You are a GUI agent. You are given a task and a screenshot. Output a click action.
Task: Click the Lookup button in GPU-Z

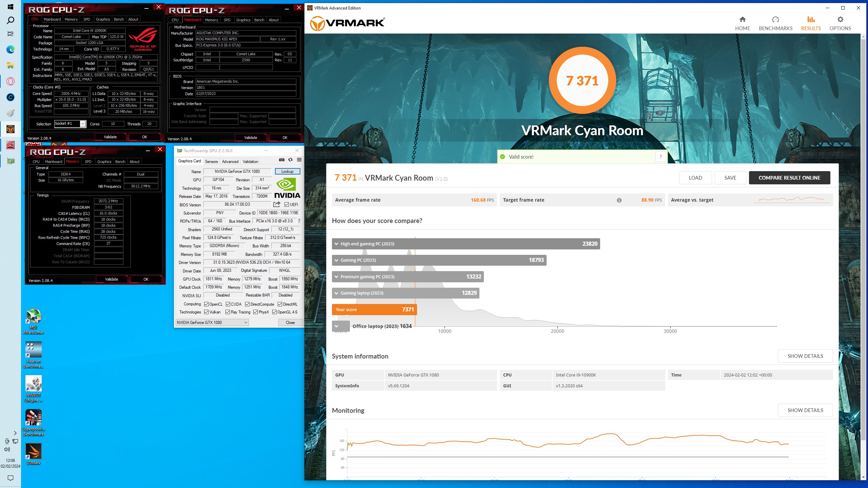[287, 171]
